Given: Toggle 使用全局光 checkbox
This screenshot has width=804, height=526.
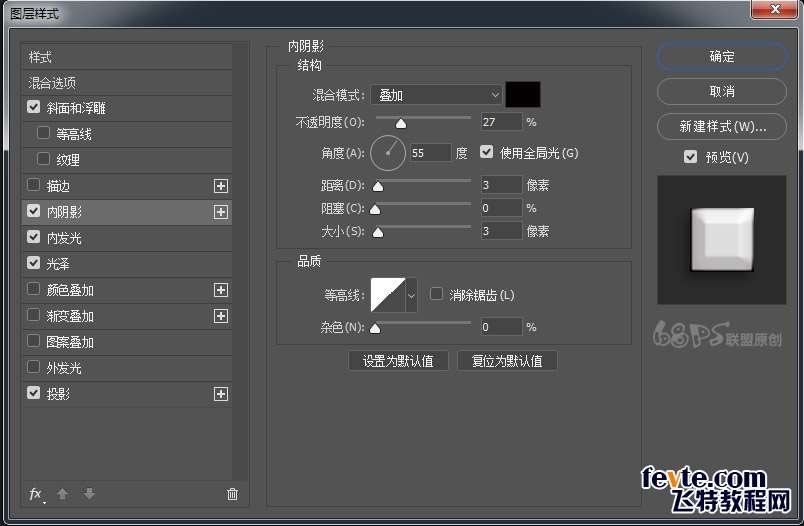Looking at the screenshot, I should pyautogui.click(x=486, y=152).
